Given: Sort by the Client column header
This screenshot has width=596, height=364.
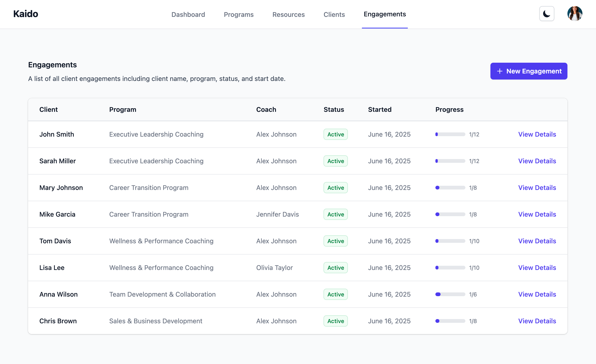Looking at the screenshot, I should [x=48, y=109].
